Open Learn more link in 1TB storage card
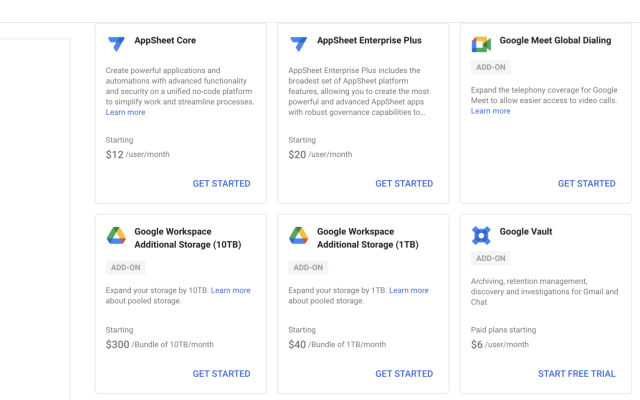The image size is (640, 400). [409, 290]
